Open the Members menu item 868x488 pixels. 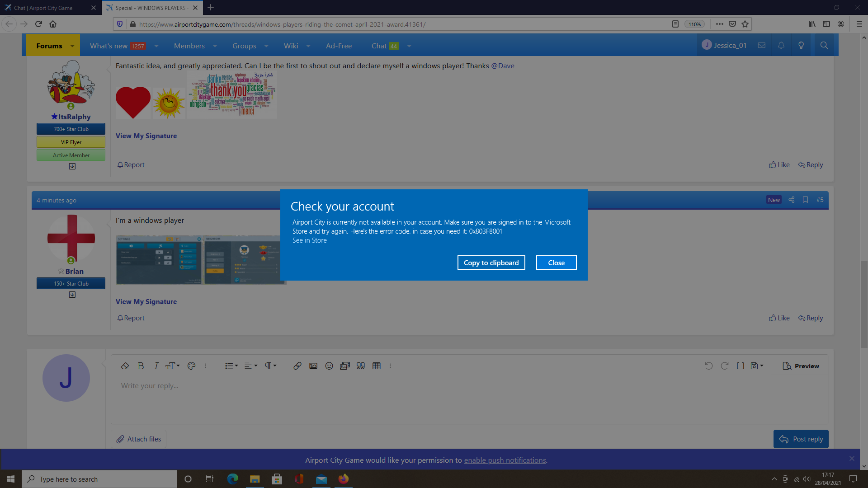tap(189, 46)
